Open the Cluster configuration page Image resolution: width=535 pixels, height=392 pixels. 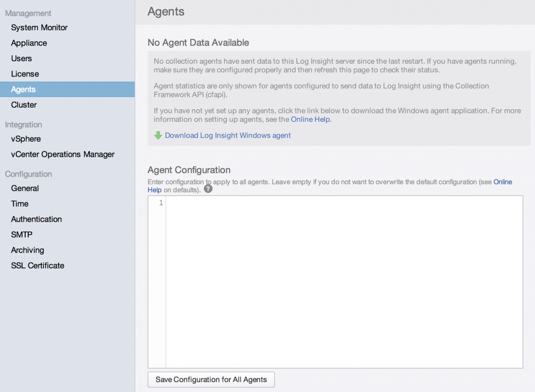point(25,105)
